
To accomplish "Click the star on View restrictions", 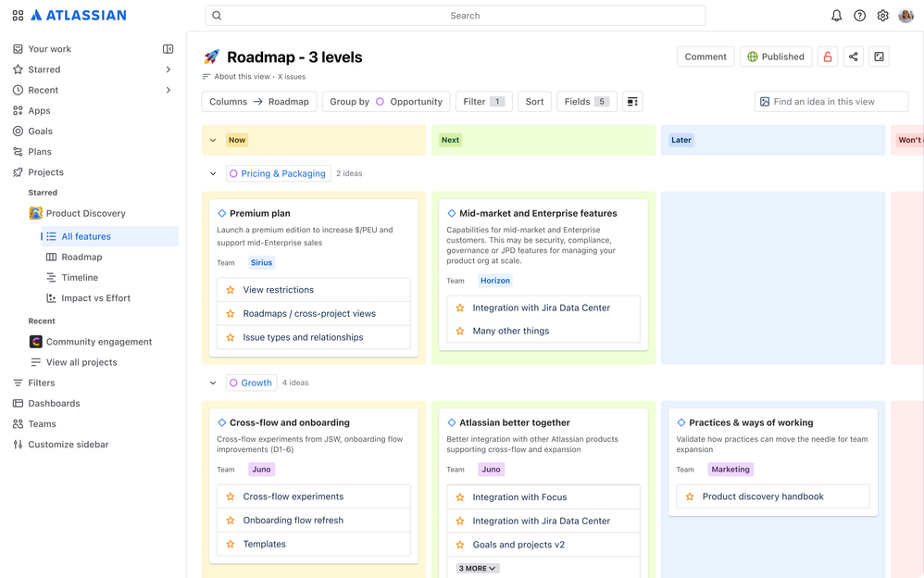I will tap(231, 290).
